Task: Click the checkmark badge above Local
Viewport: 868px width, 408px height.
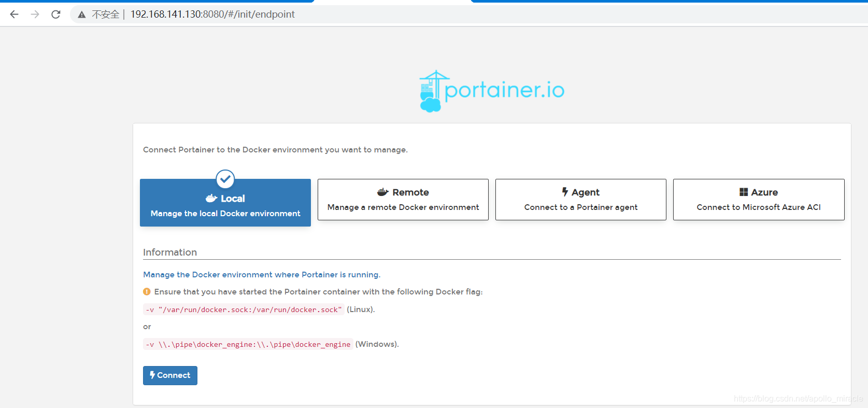Action: [225, 179]
